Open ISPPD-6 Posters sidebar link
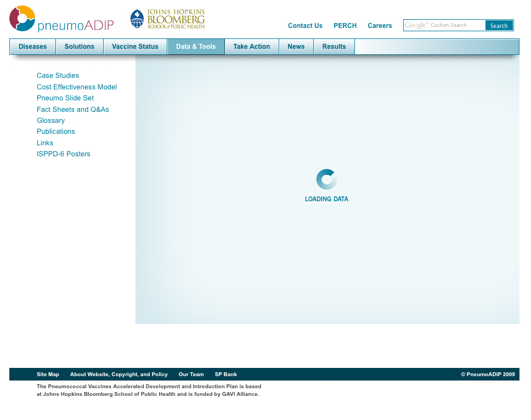This screenshot has width=531, height=420. (64, 154)
